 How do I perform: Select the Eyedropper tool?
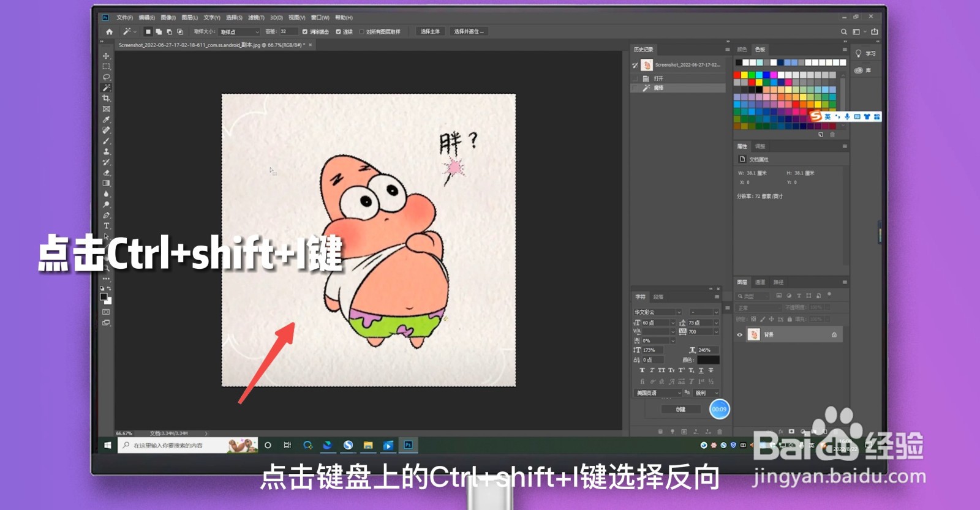(x=106, y=119)
